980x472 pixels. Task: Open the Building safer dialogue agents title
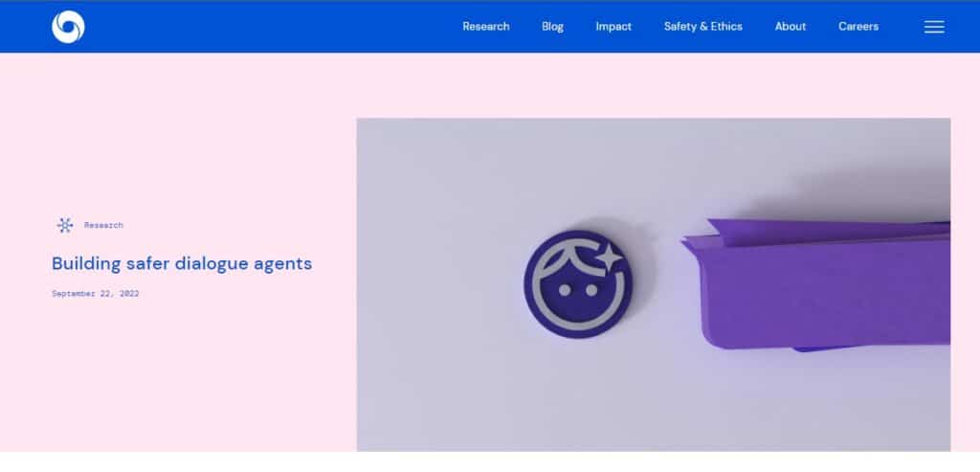(x=182, y=263)
